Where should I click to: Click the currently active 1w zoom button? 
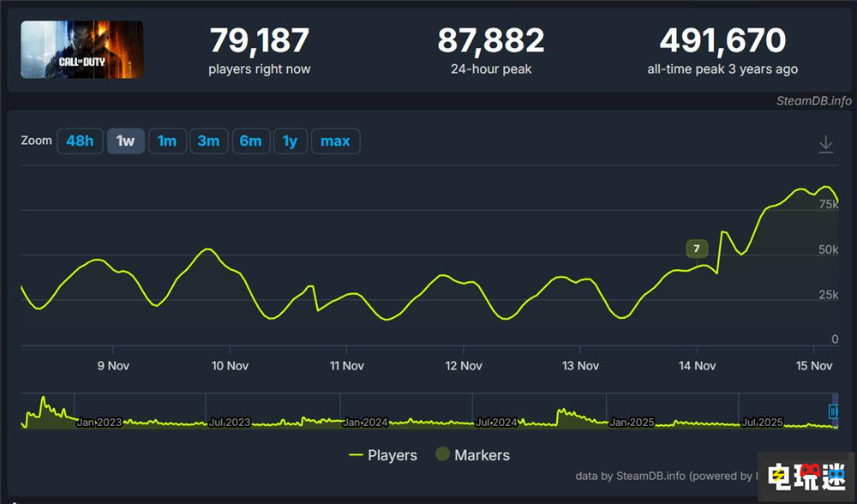pyautogui.click(x=126, y=141)
